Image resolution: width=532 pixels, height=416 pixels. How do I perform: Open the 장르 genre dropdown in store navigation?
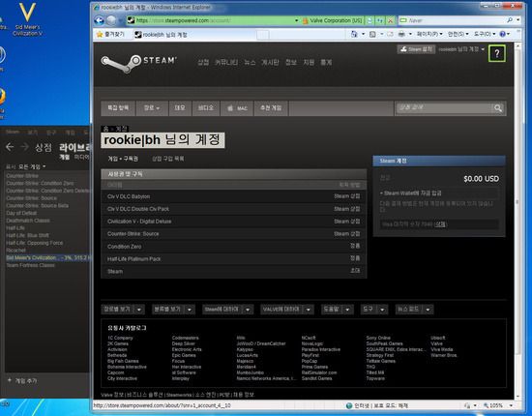pos(152,108)
